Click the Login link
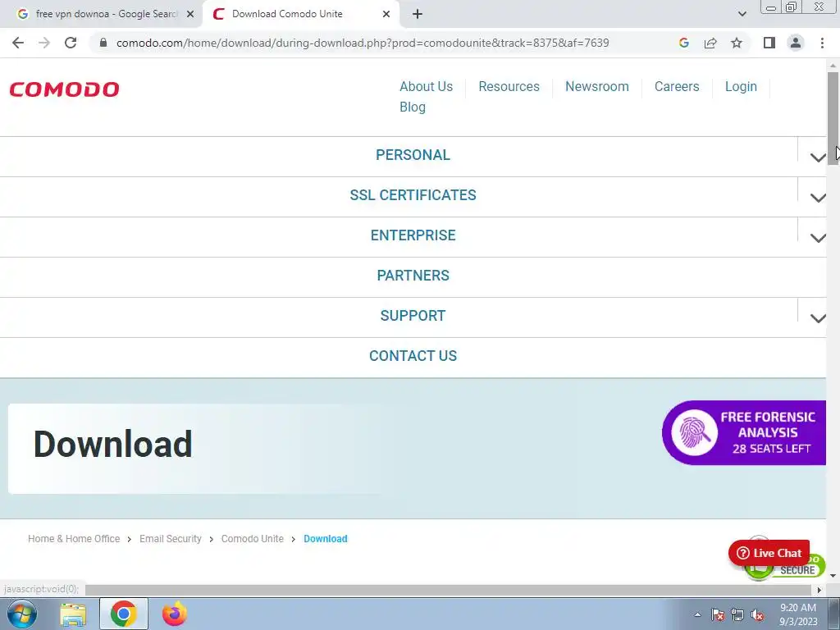Image resolution: width=840 pixels, height=630 pixels. point(741,86)
